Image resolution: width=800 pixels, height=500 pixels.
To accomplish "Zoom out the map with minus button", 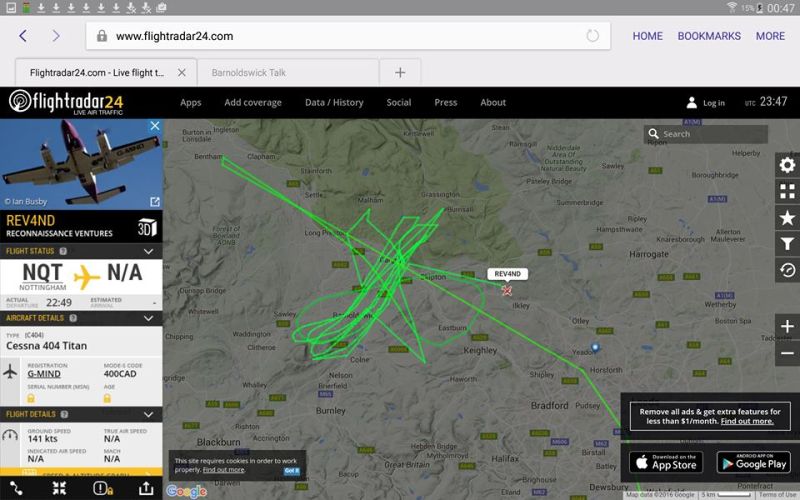I will coord(787,353).
